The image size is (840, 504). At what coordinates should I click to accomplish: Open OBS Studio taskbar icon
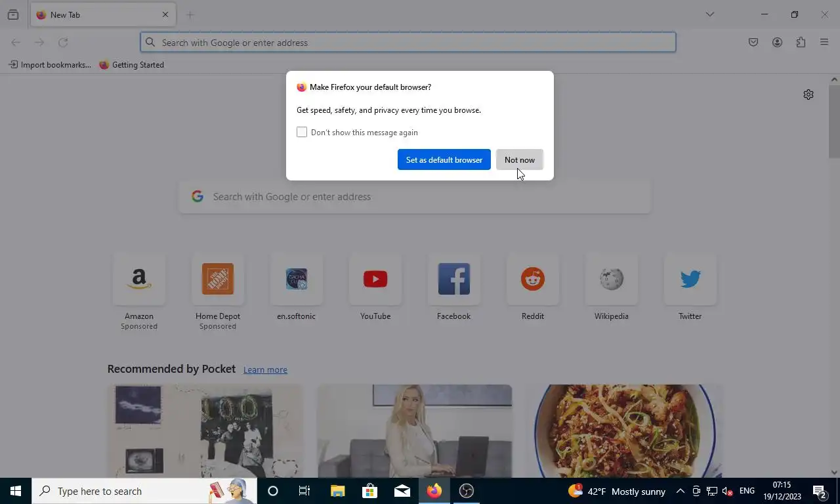(467, 491)
